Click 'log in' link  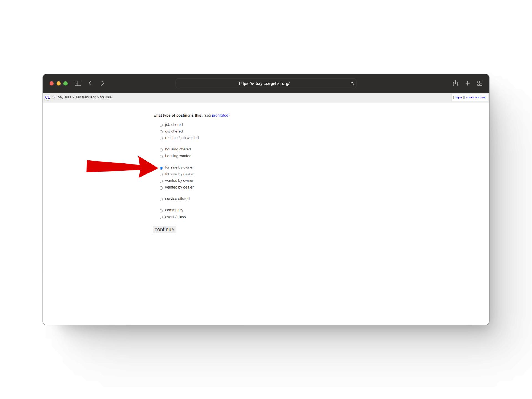[458, 97]
